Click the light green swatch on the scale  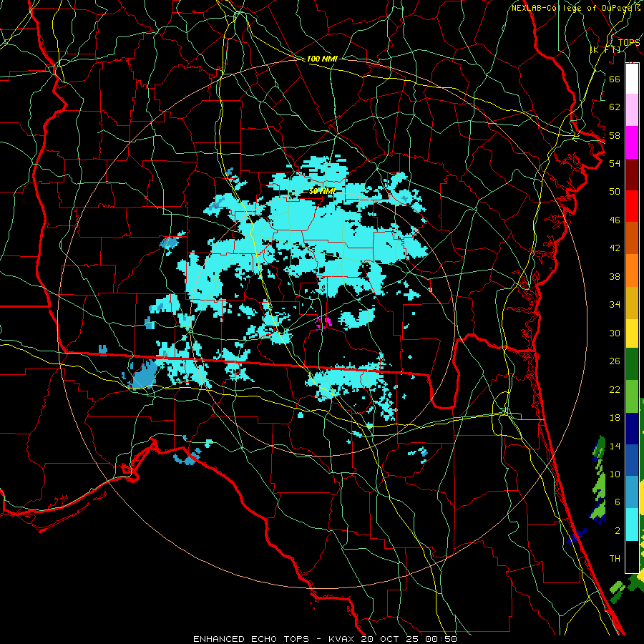click(x=632, y=396)
